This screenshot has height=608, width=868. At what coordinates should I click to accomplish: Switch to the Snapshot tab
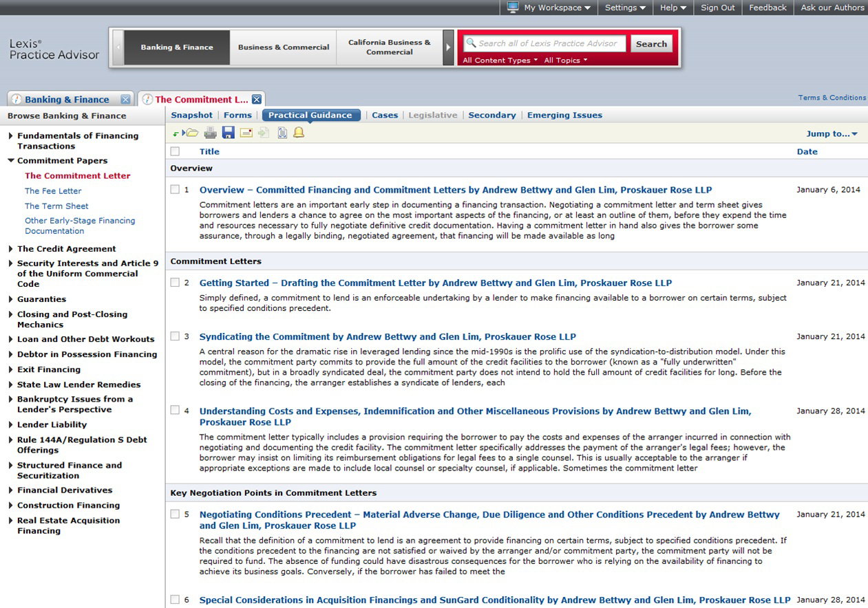point(192,115)
